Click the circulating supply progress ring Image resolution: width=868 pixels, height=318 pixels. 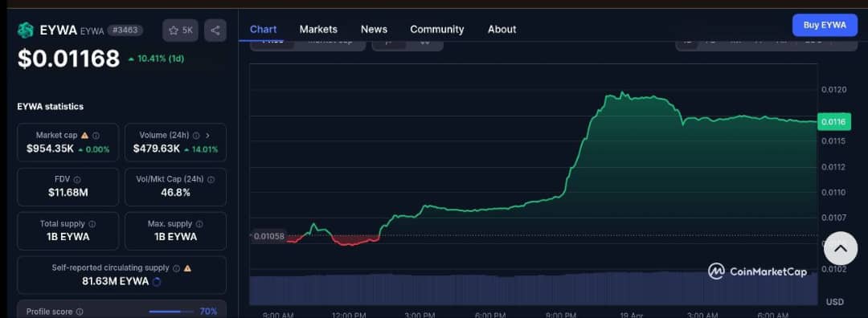point(157,282)
